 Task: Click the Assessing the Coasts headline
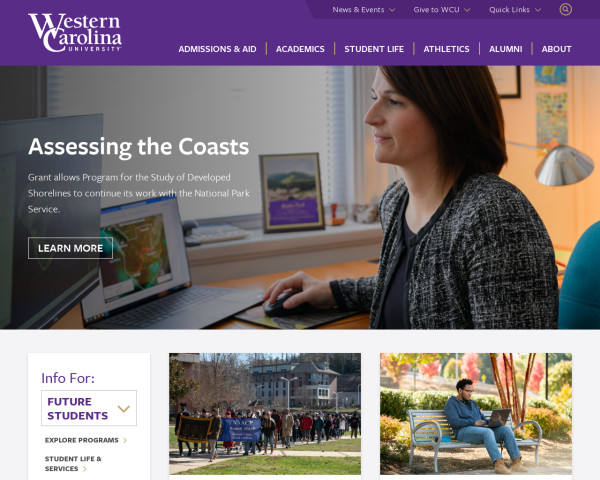point(139,147)
